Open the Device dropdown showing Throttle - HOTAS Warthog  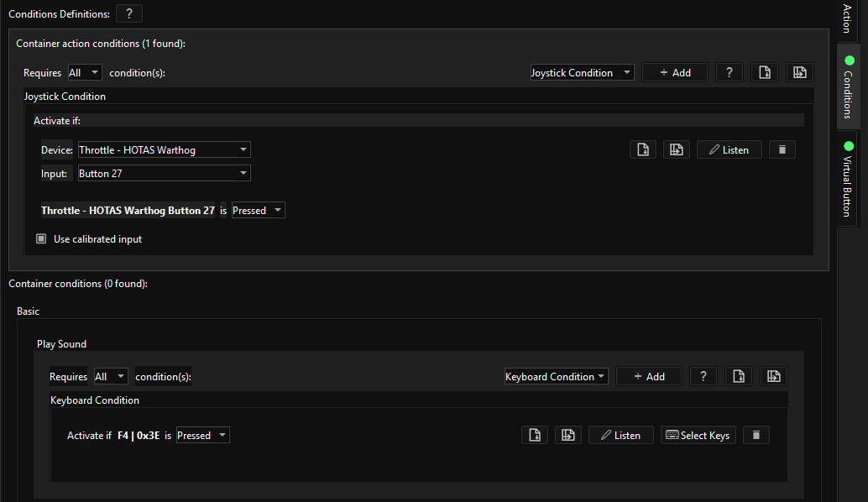pyautogui.click(x=164, y=149)
